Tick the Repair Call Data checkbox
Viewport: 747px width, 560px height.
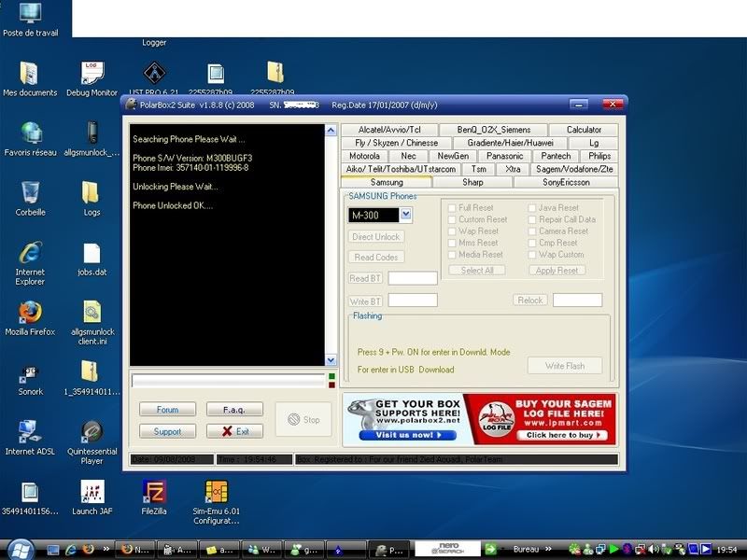coord(531,219)
